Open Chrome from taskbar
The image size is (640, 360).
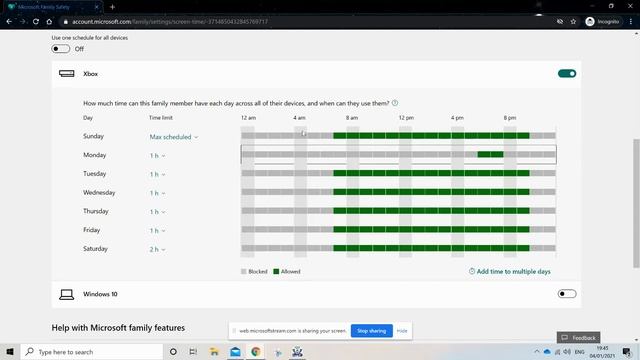(x=256, y=351)
